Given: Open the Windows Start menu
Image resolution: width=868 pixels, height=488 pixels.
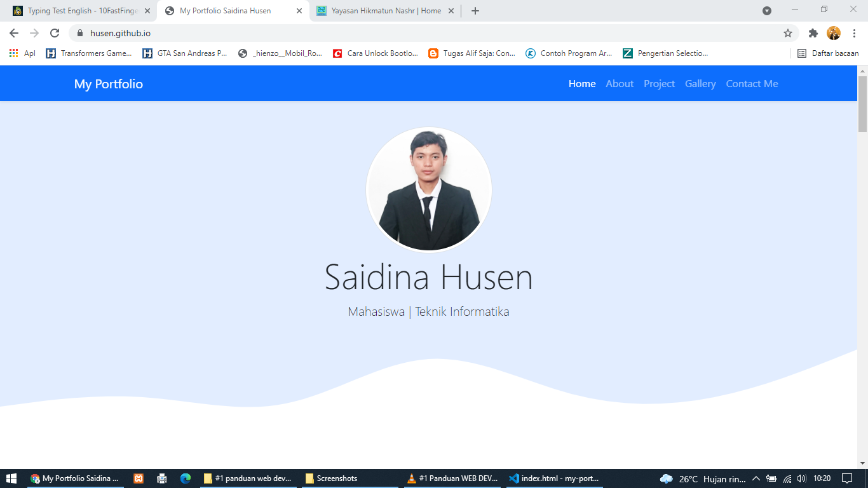Looking at the screenshot, I should (11, 478).
